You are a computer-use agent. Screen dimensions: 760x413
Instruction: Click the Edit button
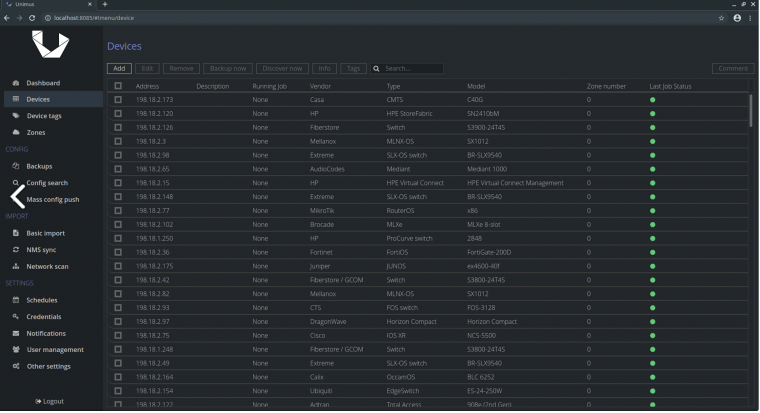(147, 68)
